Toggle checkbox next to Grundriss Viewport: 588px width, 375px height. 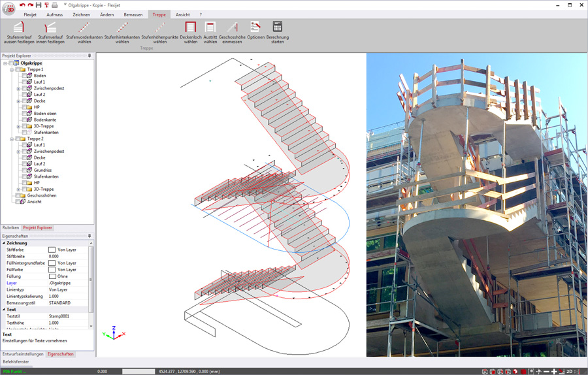pos(25,171)
